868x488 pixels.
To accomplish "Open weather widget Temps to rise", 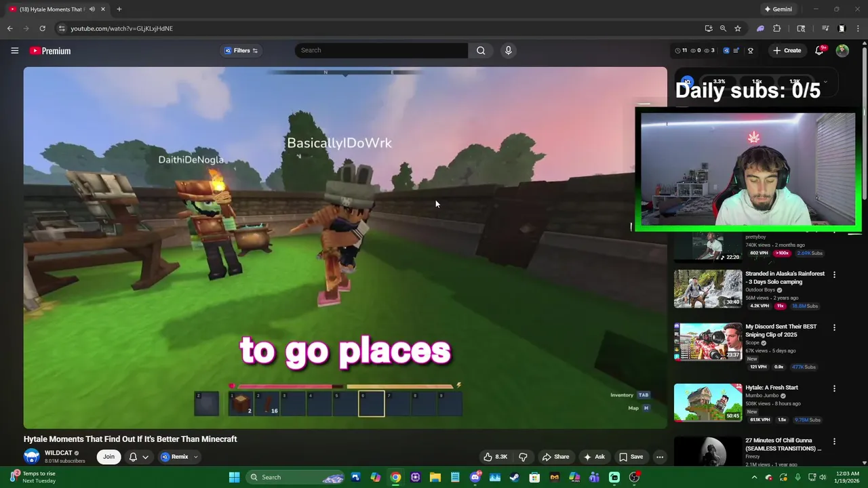I will (34, 477).
